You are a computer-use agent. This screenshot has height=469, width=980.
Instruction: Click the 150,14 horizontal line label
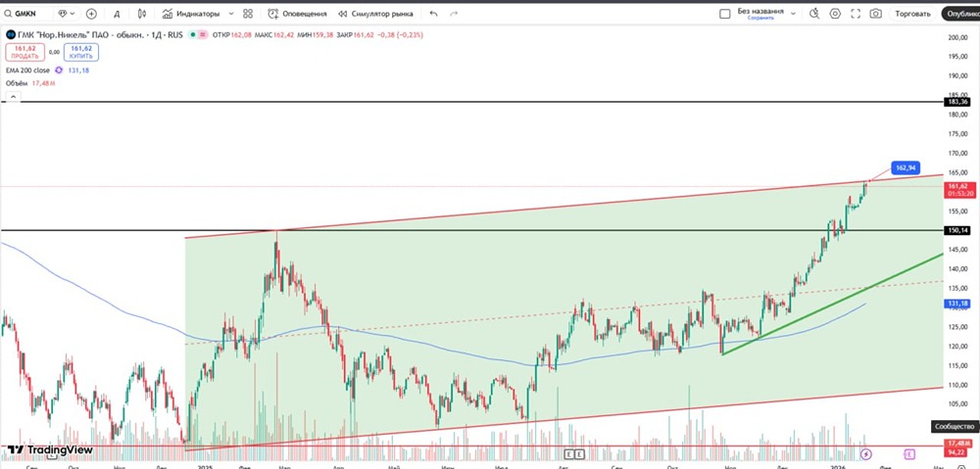(958, 230)
